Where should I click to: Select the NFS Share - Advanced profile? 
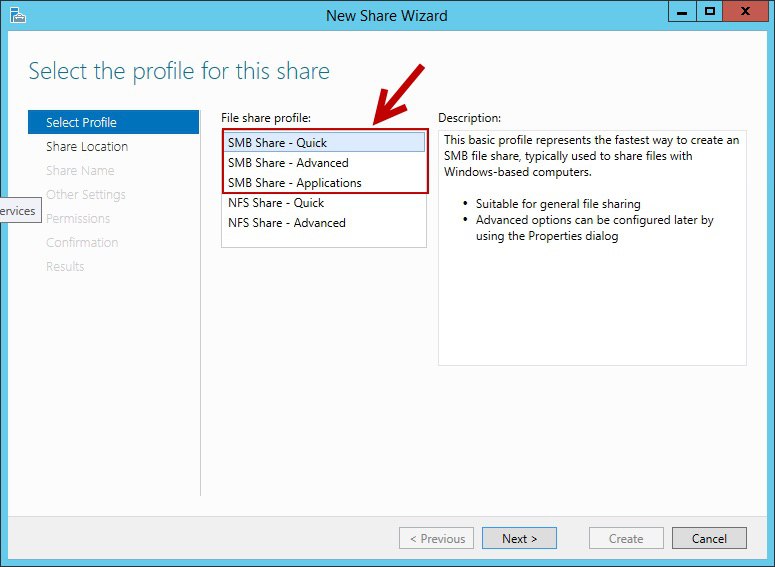[x=324, y=223]
